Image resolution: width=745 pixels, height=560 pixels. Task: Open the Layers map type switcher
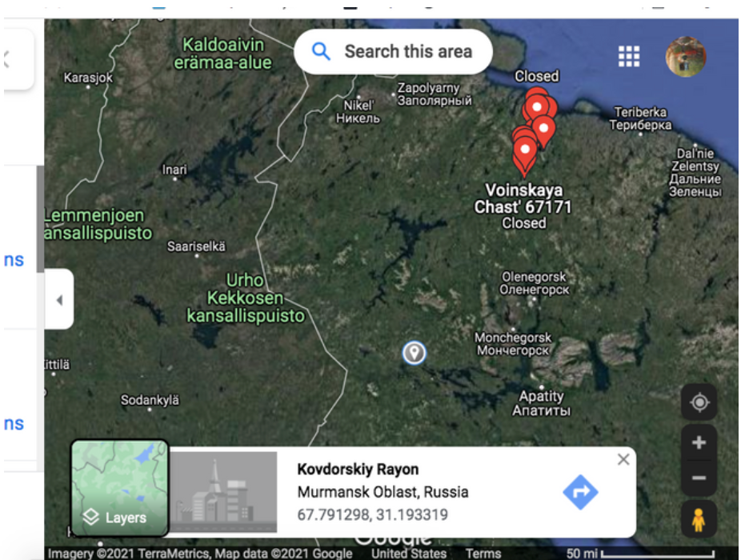pos(120,488)
